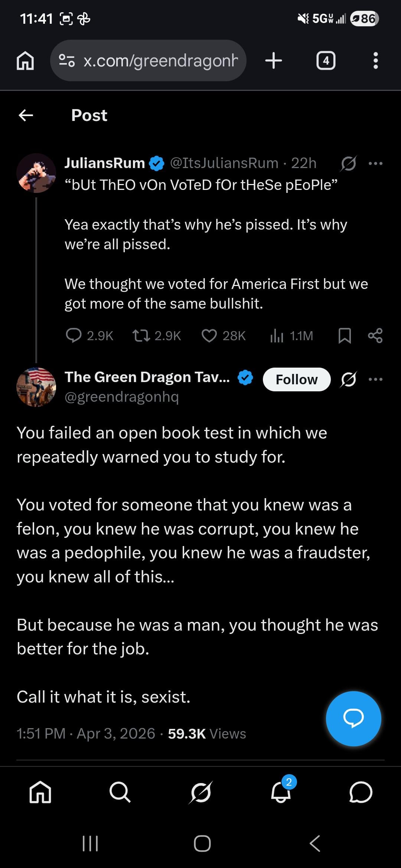This screenshot has height=868, width=401.
Task: Open a new browser tab
Action: point(274,60)
